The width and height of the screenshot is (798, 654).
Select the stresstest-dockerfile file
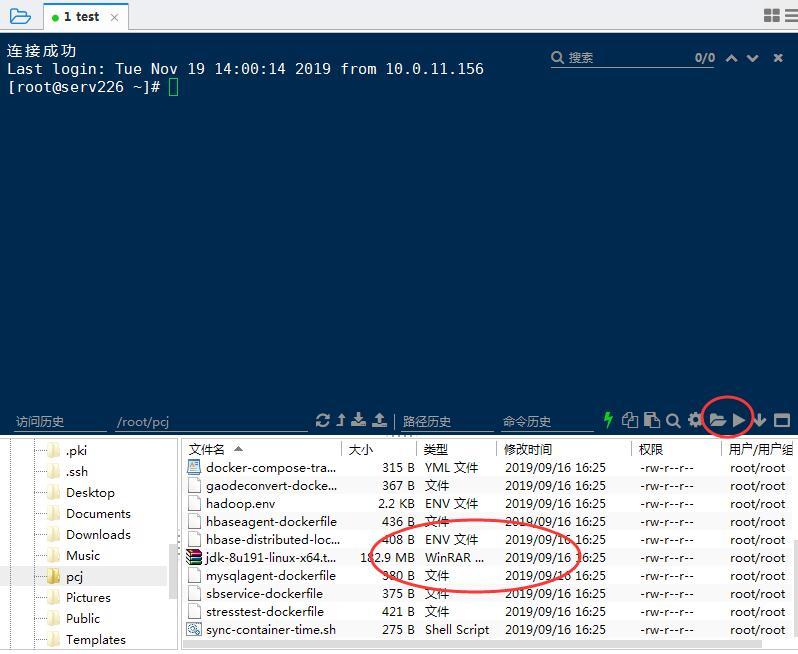pyautogui.click(x=265, y=612)
